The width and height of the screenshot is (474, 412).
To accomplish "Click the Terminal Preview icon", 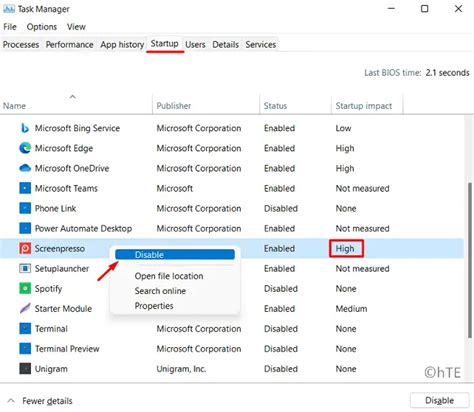I will coord(25,349).
